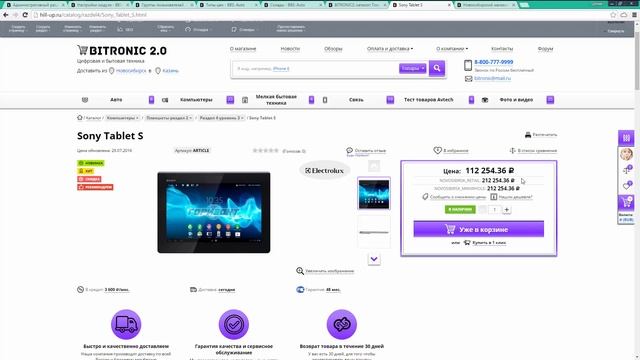Click the credit 3 000 ₽/мес. link

[117, 290]
